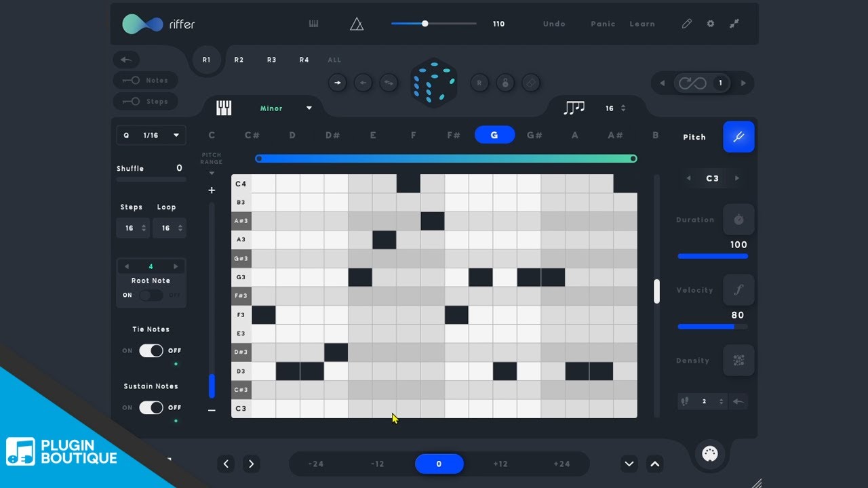The height and width of the screenshot is (488, 868).
Task: Toggle the F3 note at first step
Action: [x=264, y=315]
